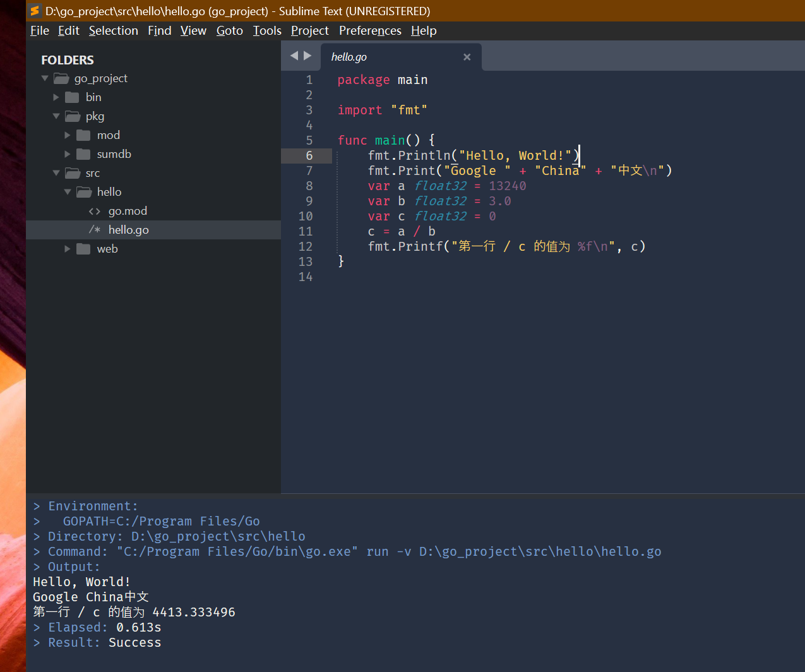Click the Sublime Text logo in title bar

coord(35,11)
